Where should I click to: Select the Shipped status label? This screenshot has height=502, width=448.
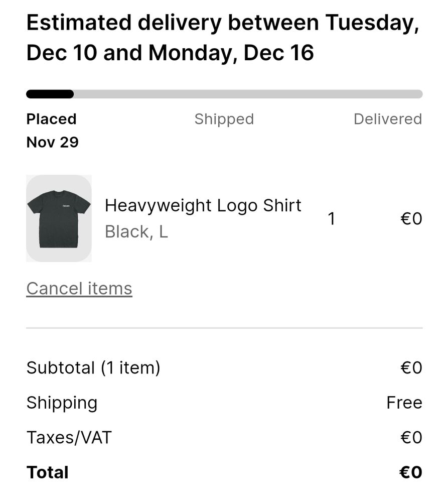pos(224,119)
